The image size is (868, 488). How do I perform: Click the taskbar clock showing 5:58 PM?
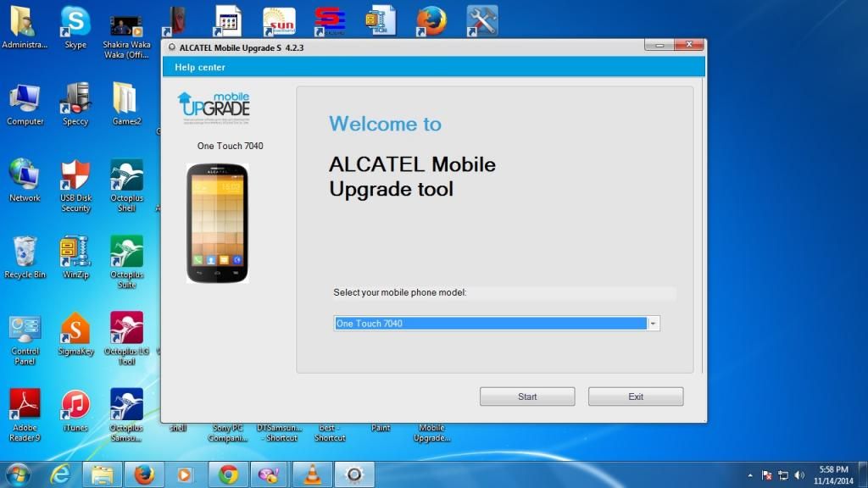(x=833, y=474)
